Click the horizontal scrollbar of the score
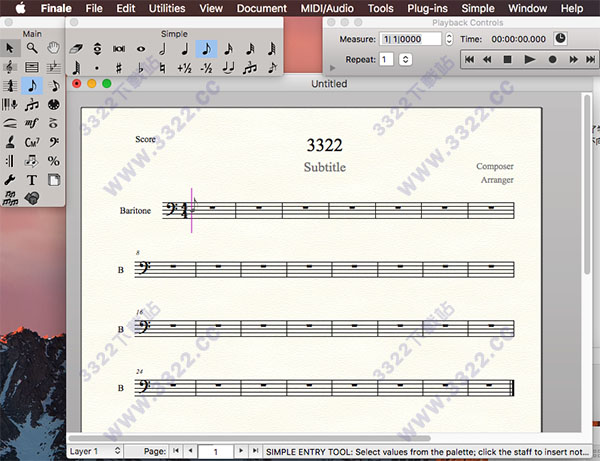600x461 pixels. (x=249, y=438)
